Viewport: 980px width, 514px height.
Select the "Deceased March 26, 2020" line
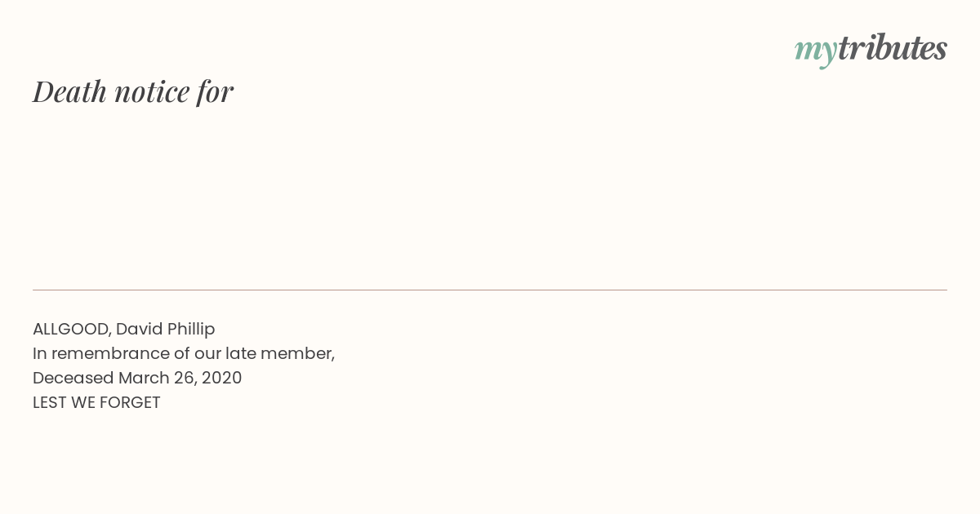pos(137,378)
